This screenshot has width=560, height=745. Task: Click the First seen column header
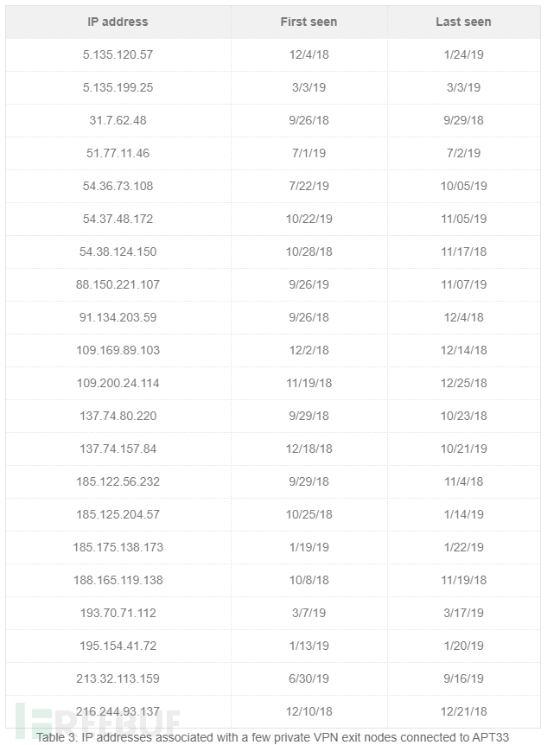(x=309, y=22)
